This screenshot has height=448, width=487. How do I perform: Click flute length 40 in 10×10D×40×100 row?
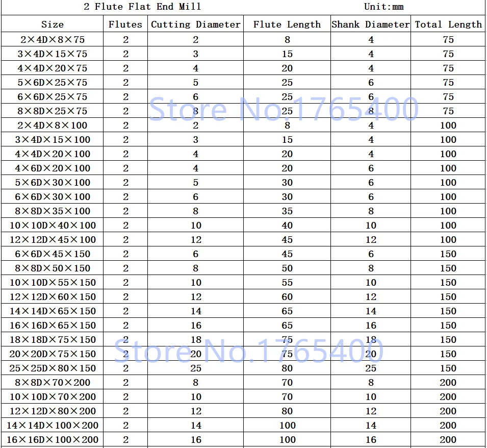tap(287, 225)
